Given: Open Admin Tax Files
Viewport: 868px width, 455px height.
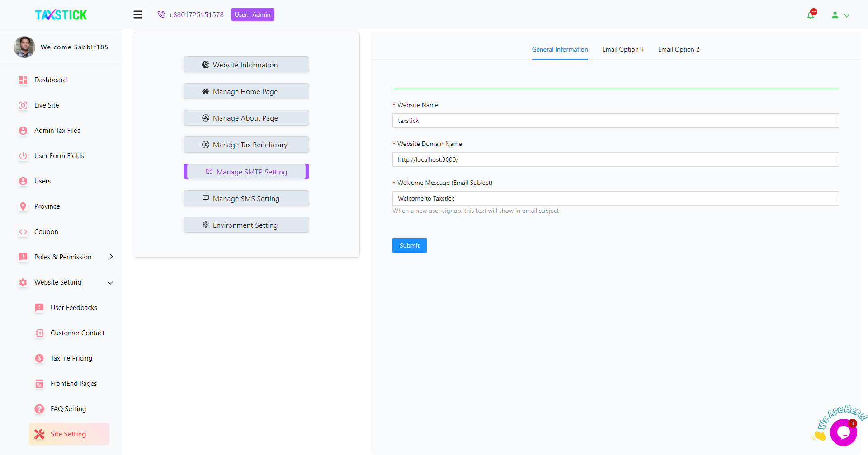Looking at the screenshot, I should point(57,131).
